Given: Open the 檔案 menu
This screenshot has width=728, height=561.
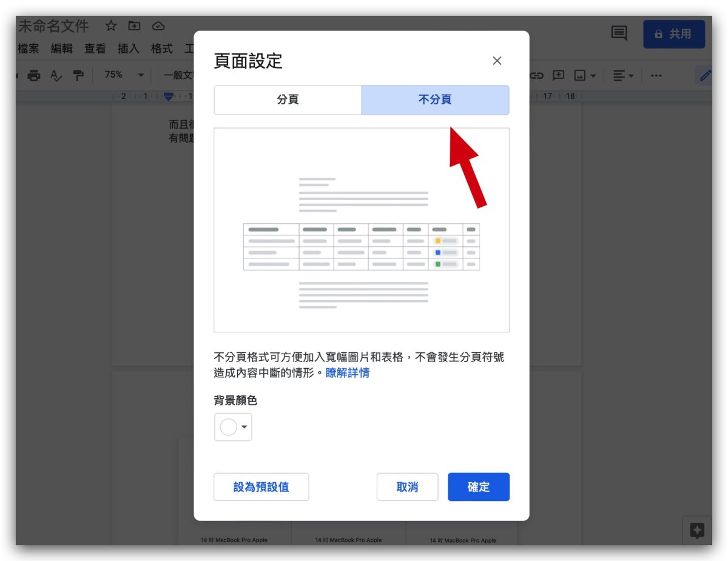Looking at the screenshot, I should (28, 49).
